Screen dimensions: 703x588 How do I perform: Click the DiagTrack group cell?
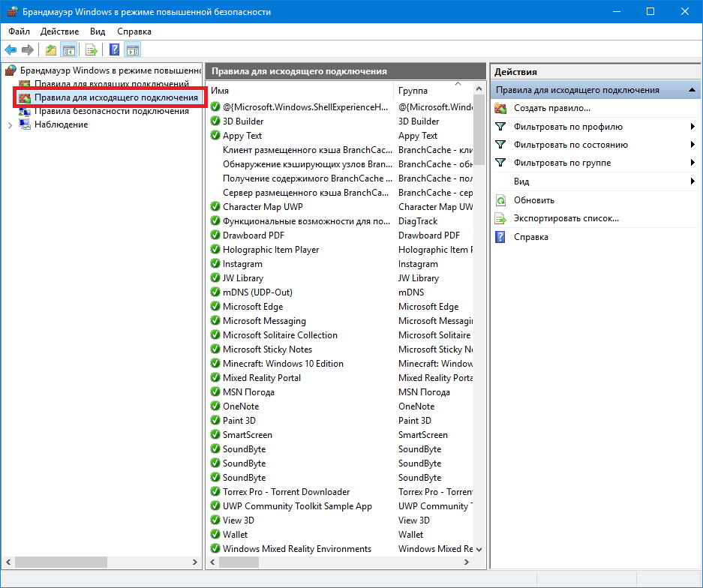tap(418, 221)
